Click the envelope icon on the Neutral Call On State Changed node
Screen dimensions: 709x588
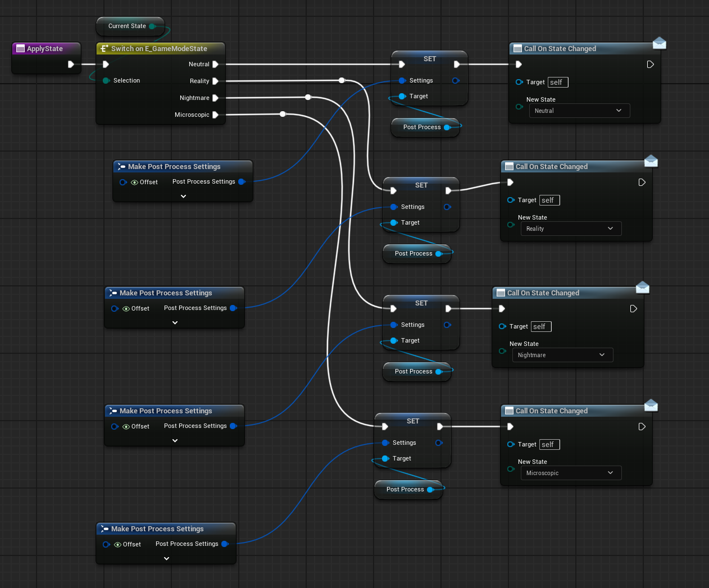(x=659, y=43)
